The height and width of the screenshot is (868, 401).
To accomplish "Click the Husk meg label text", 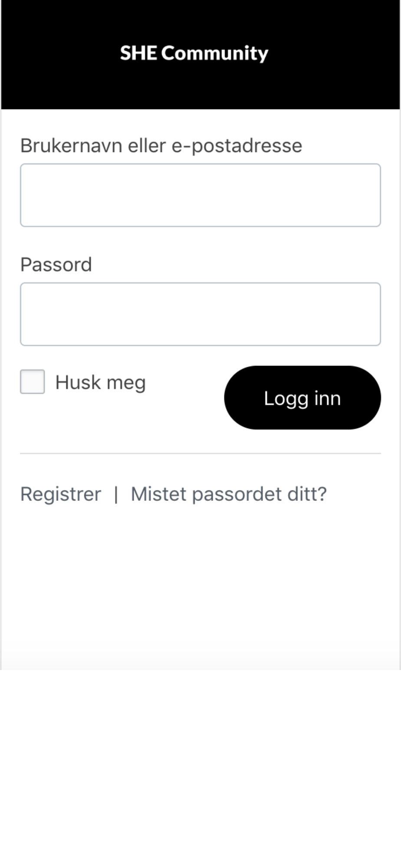I will point(100,383).
